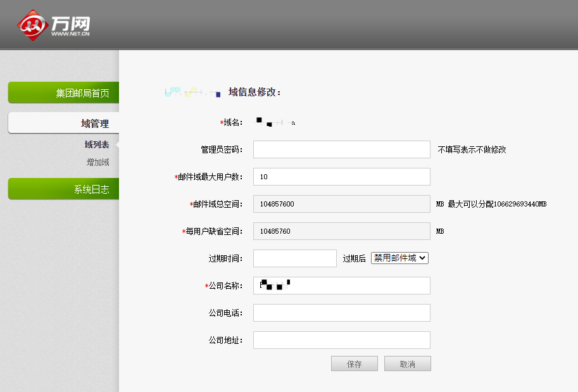Click 取消 to cancel the modification

tap(407, 363)
